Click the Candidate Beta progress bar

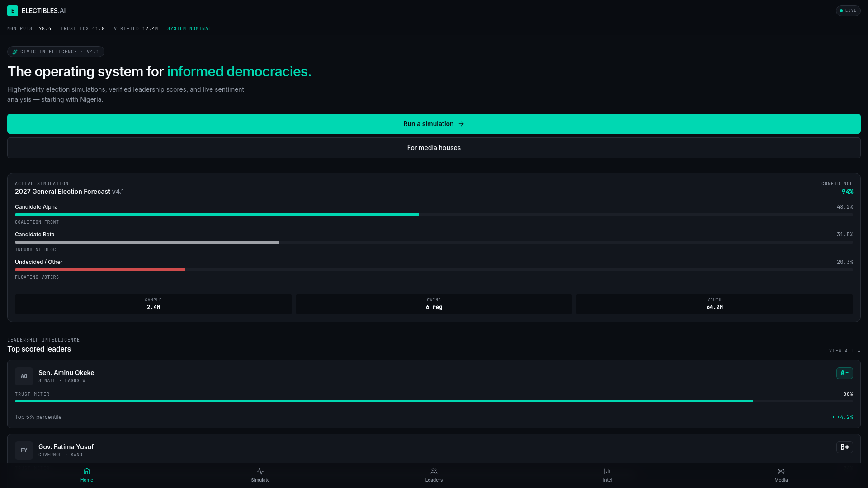434,242
